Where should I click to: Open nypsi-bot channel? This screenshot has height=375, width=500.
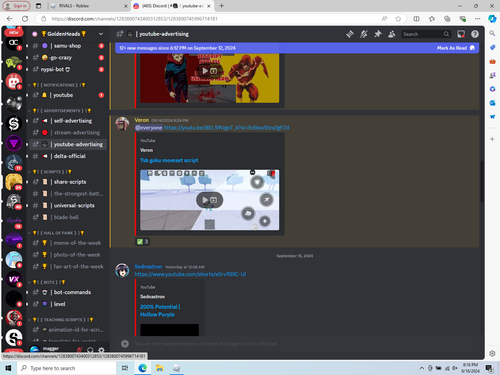[x=67, y=69]
